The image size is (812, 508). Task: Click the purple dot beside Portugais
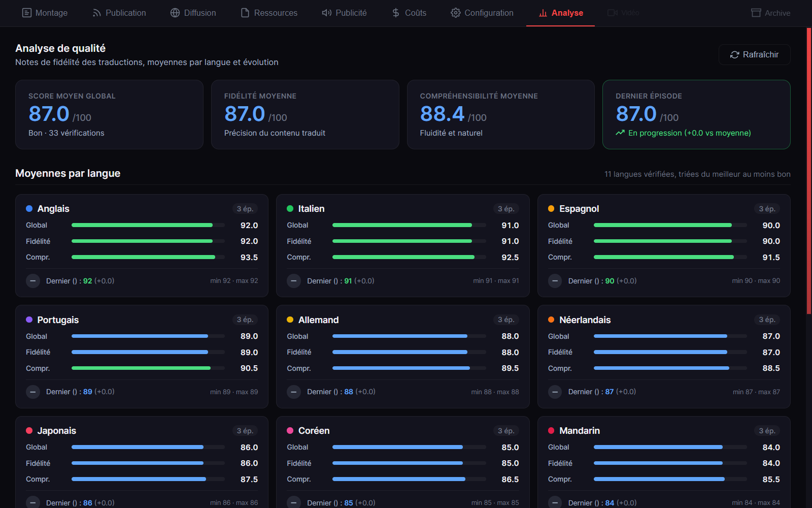29,320
